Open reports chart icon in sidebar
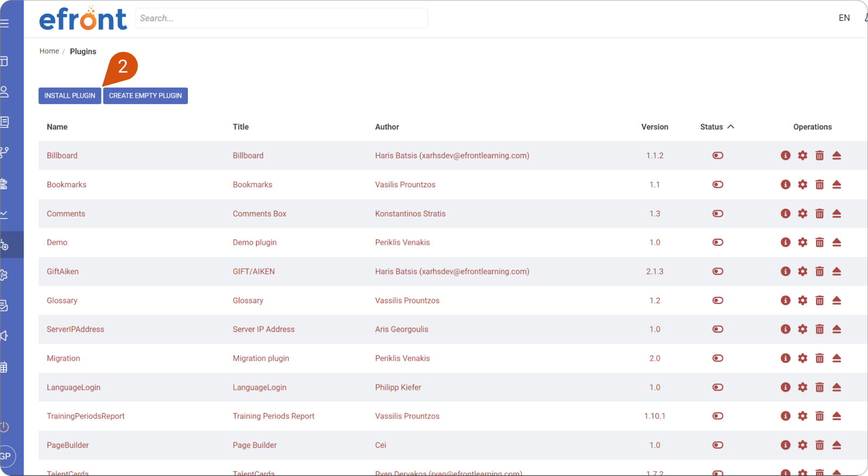The width and height of the screenshot is (868, 476). coord(4,214)
